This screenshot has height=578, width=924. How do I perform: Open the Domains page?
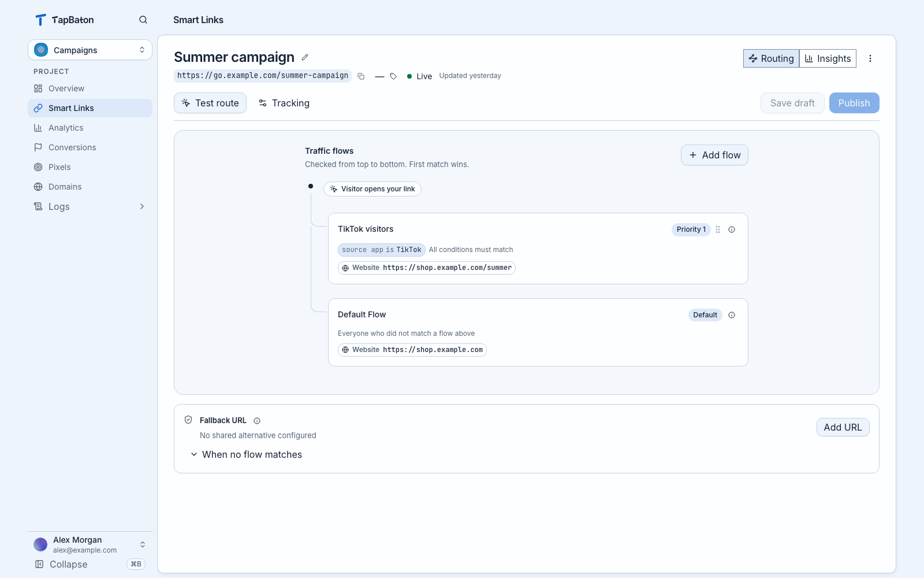point(90,187)
